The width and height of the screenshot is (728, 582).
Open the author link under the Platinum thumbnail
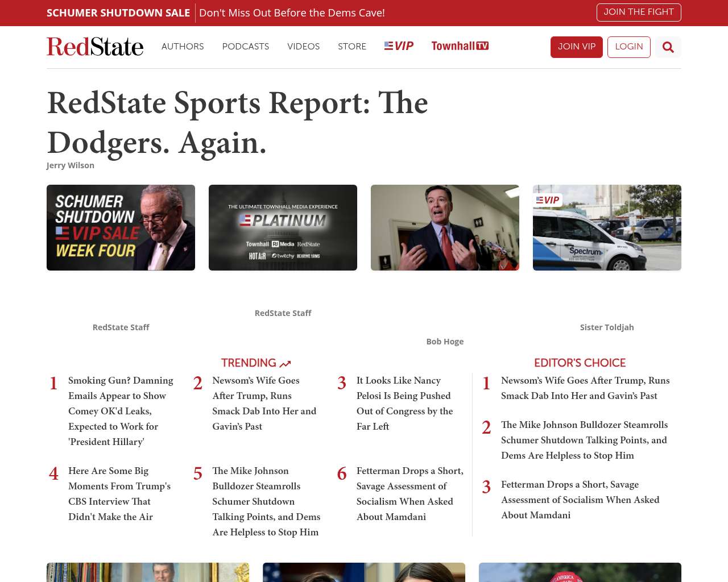coord(283,313)
